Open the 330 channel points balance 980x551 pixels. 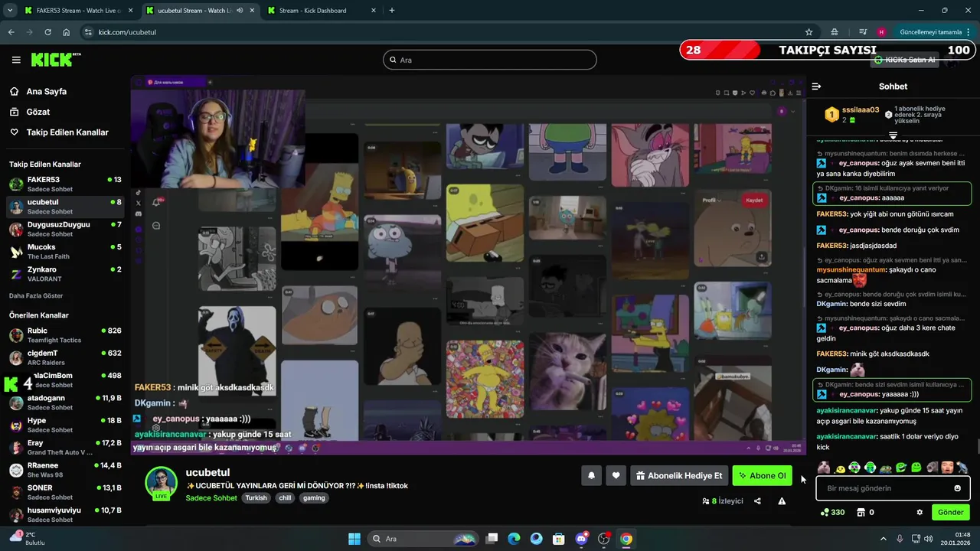coord(832,512)
